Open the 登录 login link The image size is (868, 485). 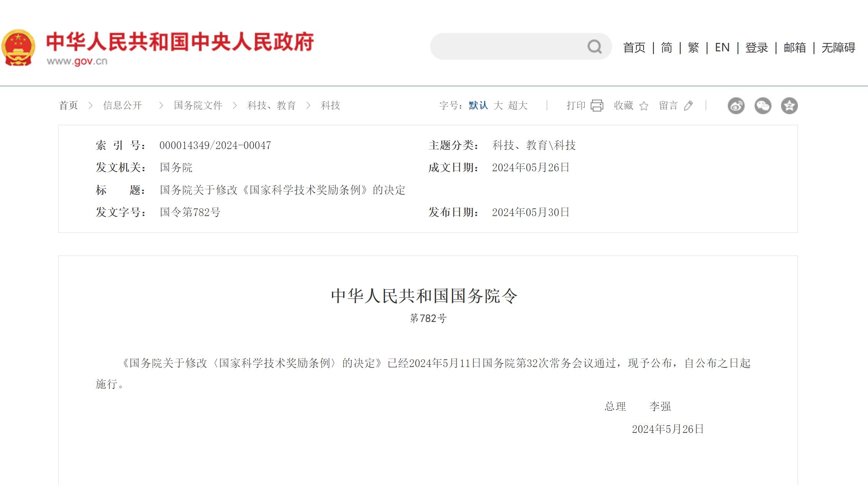coord(757,48)
